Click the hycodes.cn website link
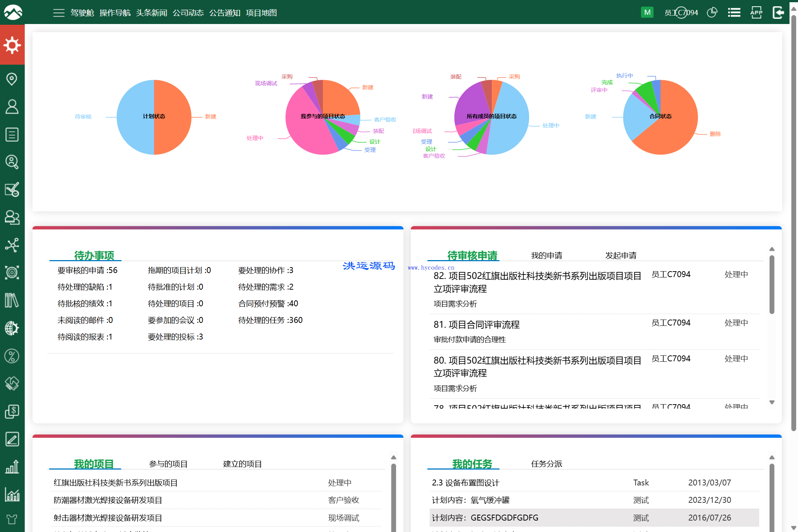This screenshot has height=532, width=798. tap(431, 267)
